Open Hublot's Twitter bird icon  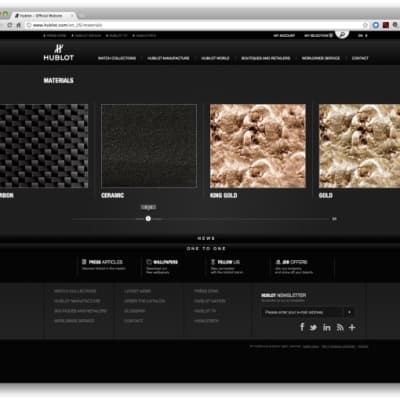pyautogui.click(x=313, y=328)
